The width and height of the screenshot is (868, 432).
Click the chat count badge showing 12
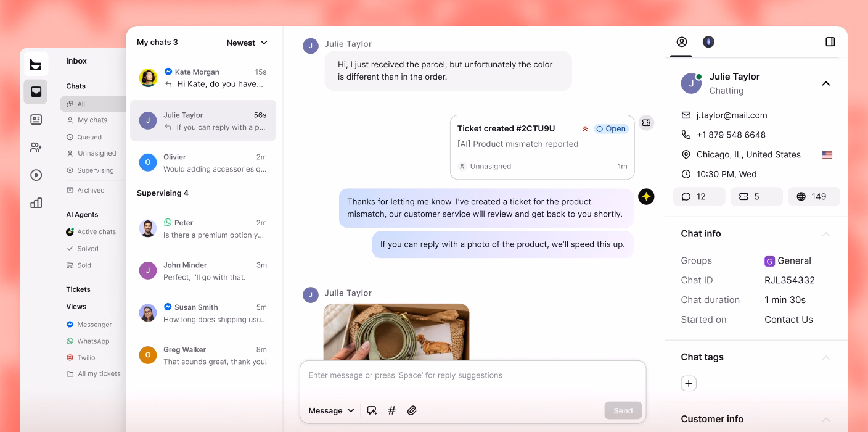699,196
